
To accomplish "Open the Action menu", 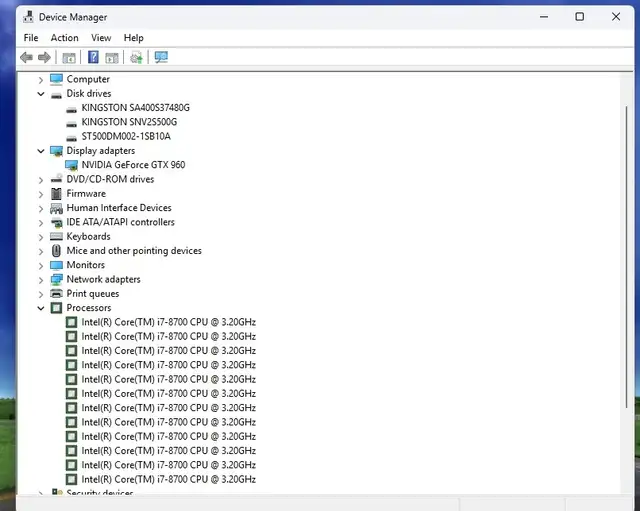I will pyautogui.click(x=64, y=38).
